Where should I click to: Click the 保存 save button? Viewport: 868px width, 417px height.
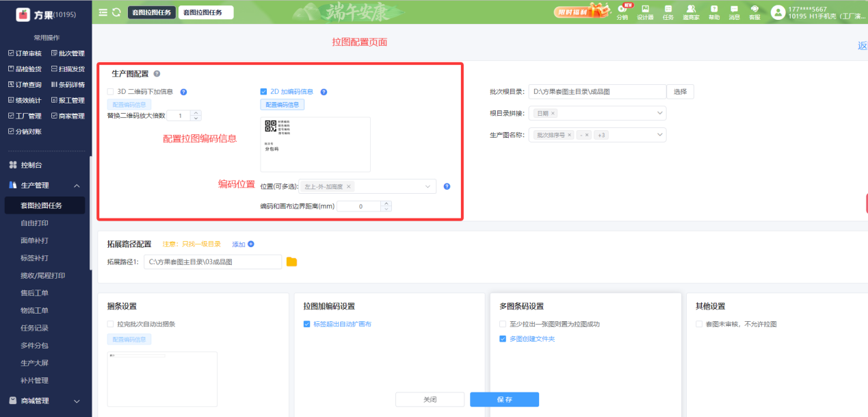point(504,399)
